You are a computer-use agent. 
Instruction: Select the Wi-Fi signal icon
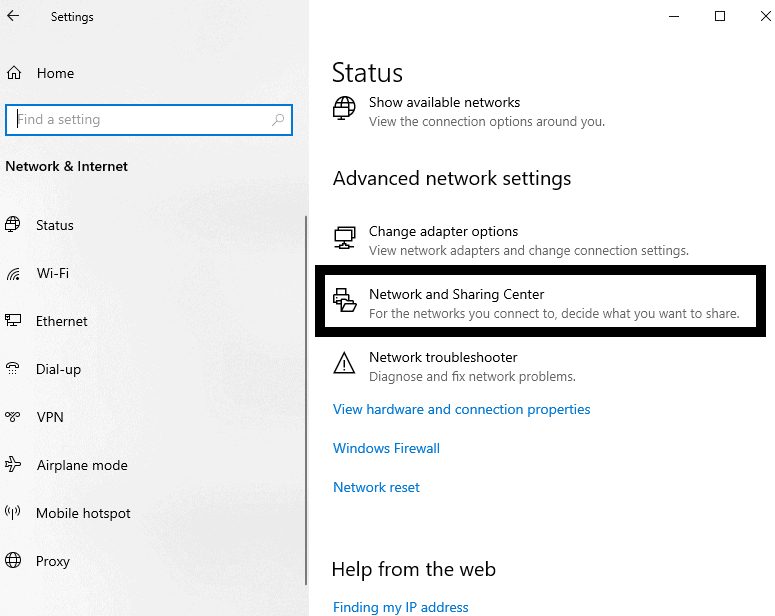click(x=14, y=273)
